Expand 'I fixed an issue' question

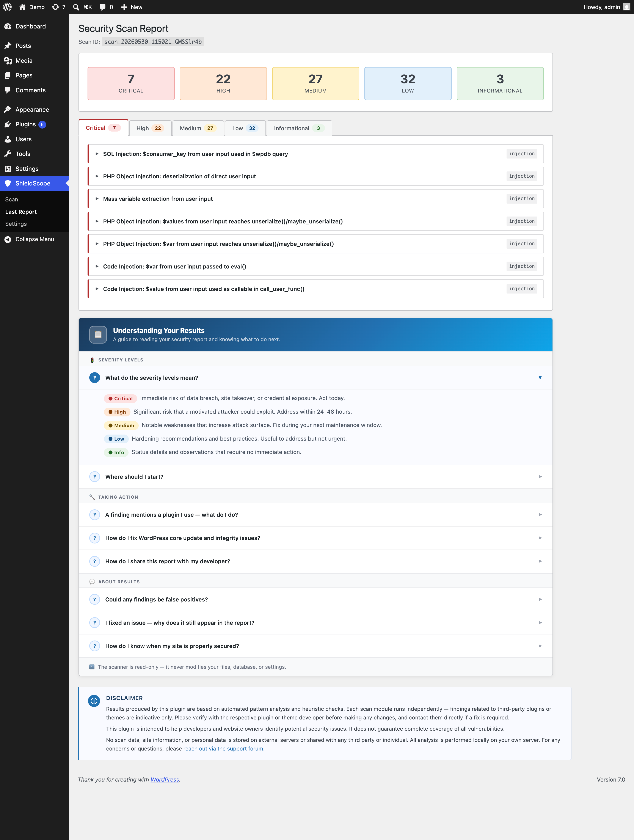coord(315,623)
